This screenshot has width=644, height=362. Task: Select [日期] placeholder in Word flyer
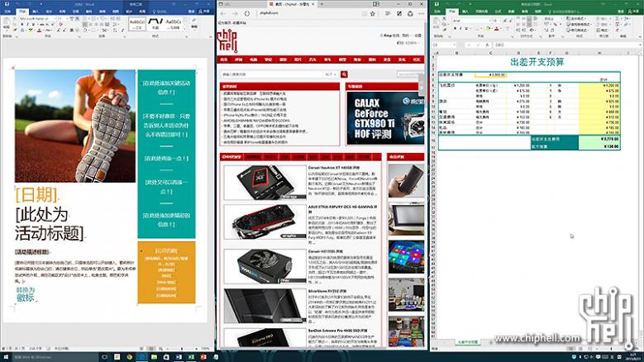click(37, 195)
